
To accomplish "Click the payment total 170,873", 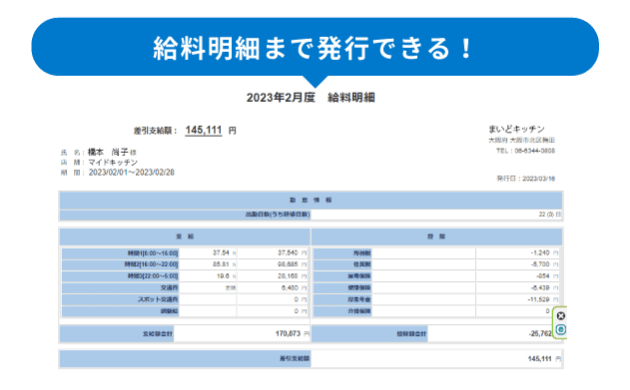I will pos(288,333).
